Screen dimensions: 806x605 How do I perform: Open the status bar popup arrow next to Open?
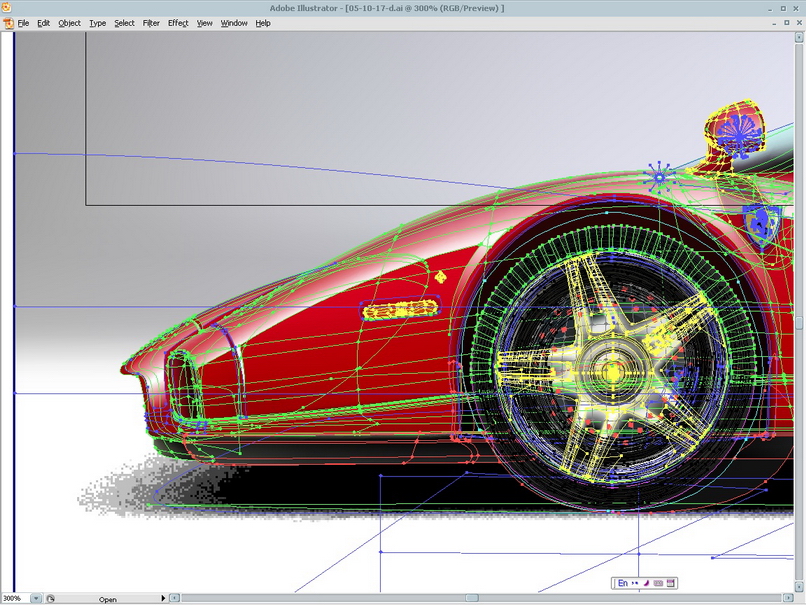163,598
